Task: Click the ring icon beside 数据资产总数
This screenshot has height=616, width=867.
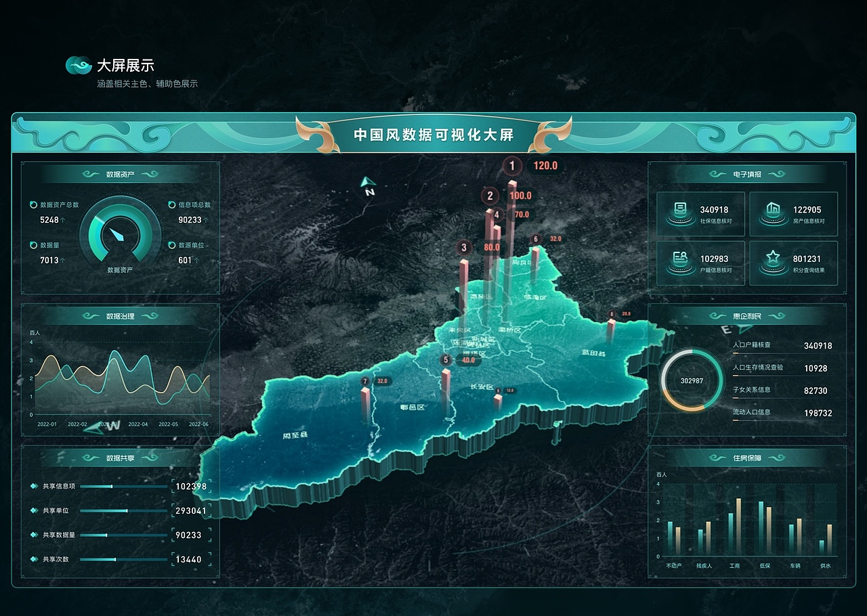Action: (x=33, y=204)
